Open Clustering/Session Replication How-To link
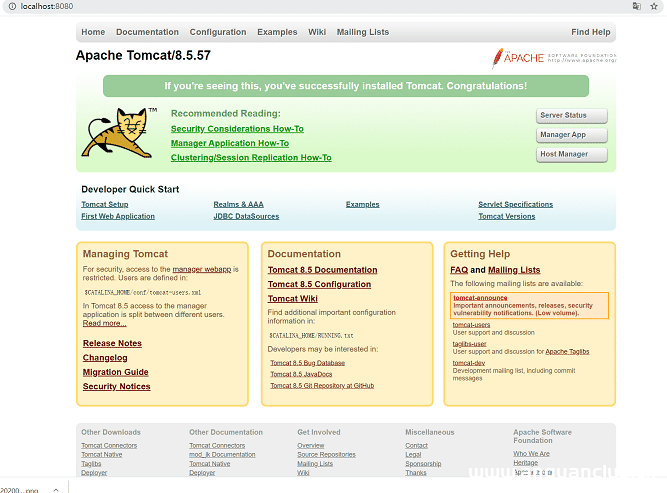The width and height of the screenshot is (667, 493). coord(251,158)
